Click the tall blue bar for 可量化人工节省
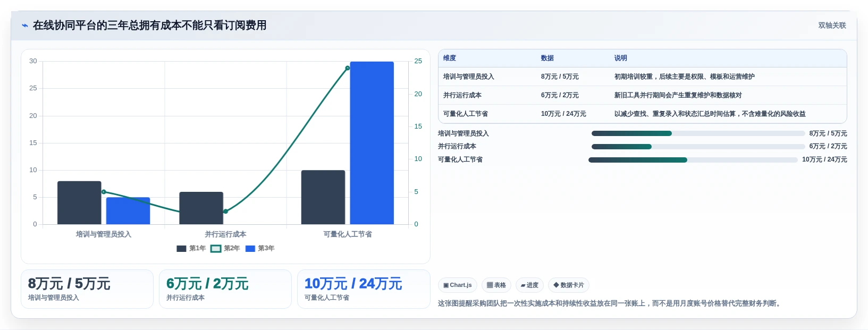The image size is (868, 330). tap(372, 143)
